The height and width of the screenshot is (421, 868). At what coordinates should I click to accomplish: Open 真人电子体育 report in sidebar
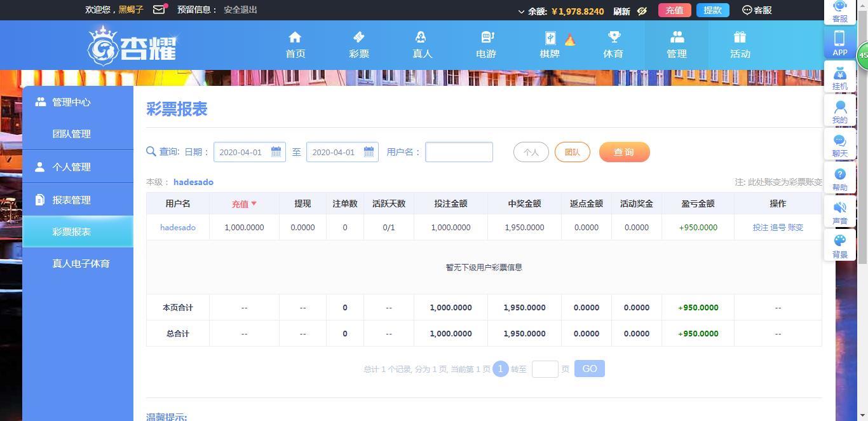click(x=81, y=263)
